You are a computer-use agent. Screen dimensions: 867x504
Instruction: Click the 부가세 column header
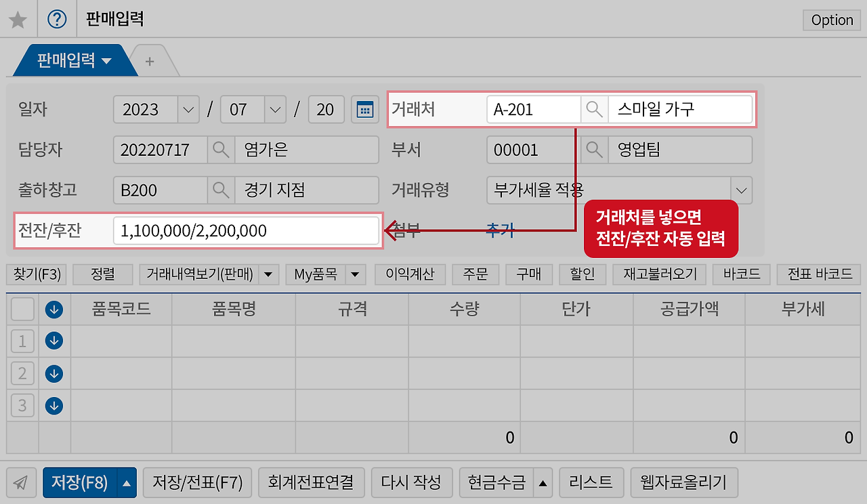tap(803, 310)
